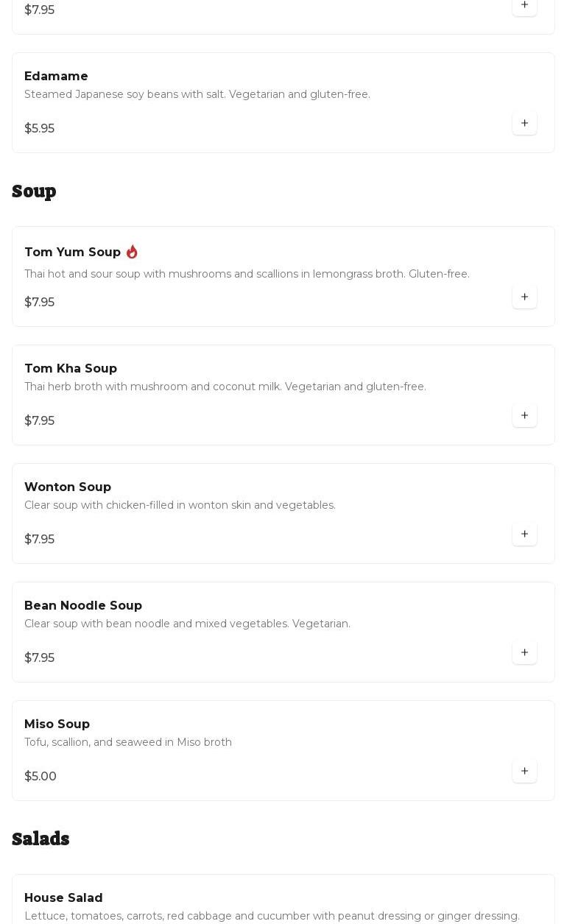This screenshot has width=567, height=924.
Task: Add Bean Noodle Soup to order
Action: pos(524,652)
